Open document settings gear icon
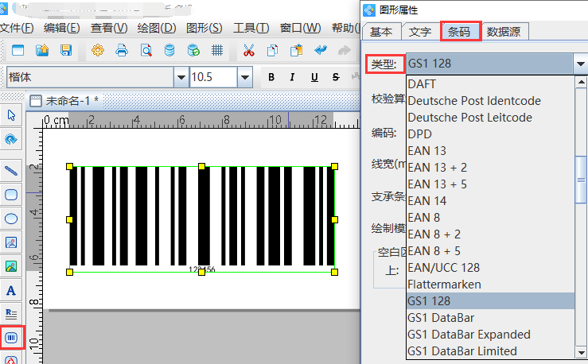The height and width of the screenshot is (364, 588). tap(98, 50)
